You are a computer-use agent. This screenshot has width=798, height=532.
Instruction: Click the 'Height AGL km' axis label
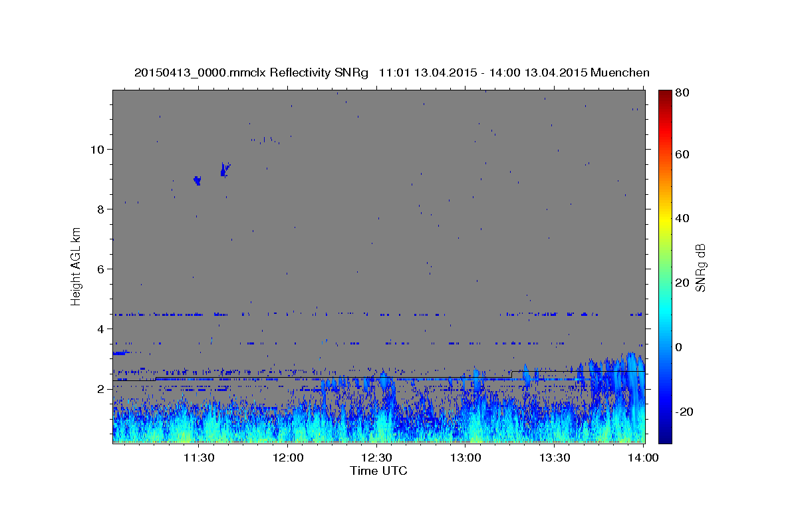click(76, 266)
